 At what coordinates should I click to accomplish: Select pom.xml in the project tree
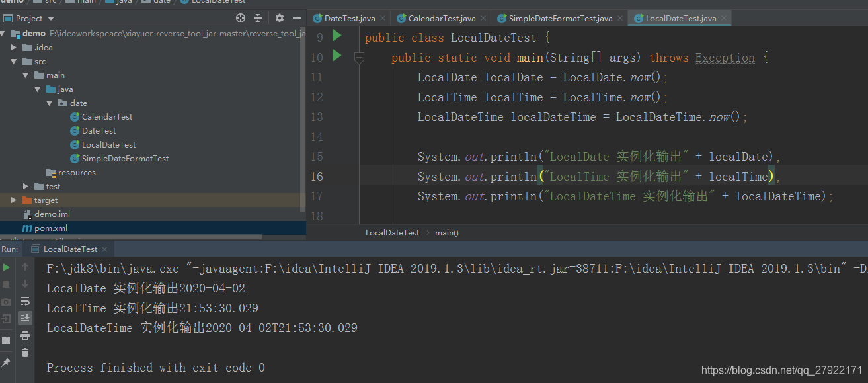tap(51, 228)
